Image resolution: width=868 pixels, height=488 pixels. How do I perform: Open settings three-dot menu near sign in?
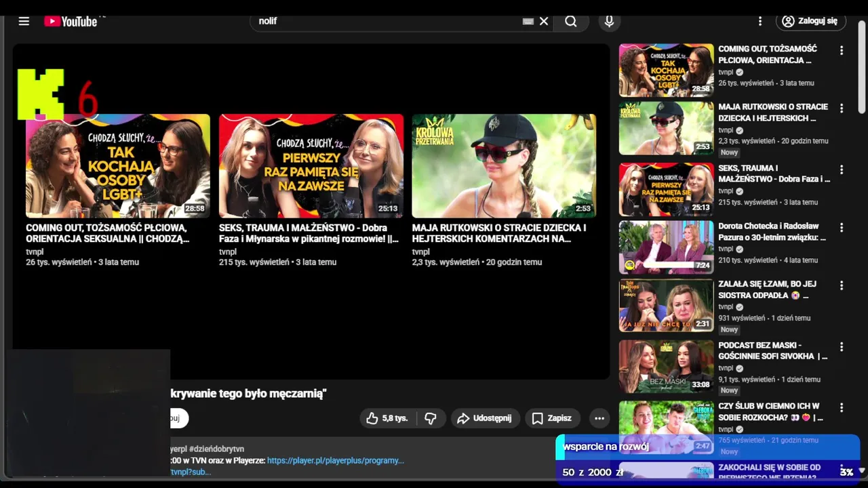click(x=760, y=21)
